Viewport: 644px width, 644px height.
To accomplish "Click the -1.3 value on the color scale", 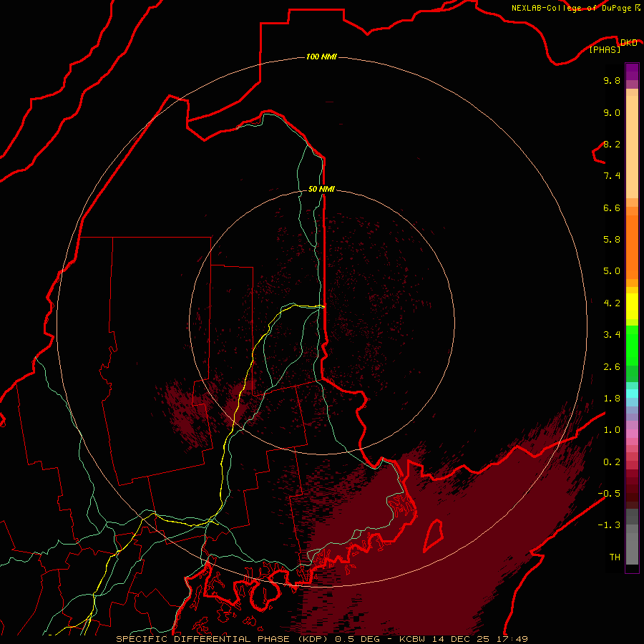I will [609, 525].
